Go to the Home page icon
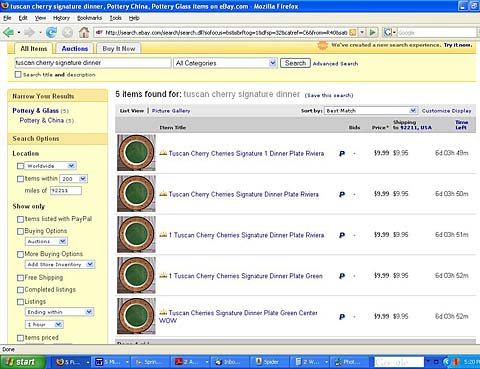Screen dimensions: 480x369 [84, 32]
